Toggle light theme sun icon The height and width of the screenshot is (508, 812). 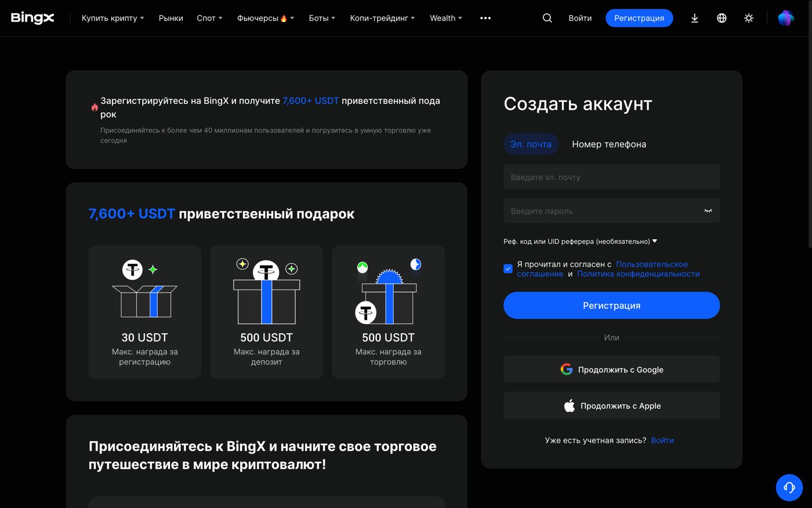[749, 18]
